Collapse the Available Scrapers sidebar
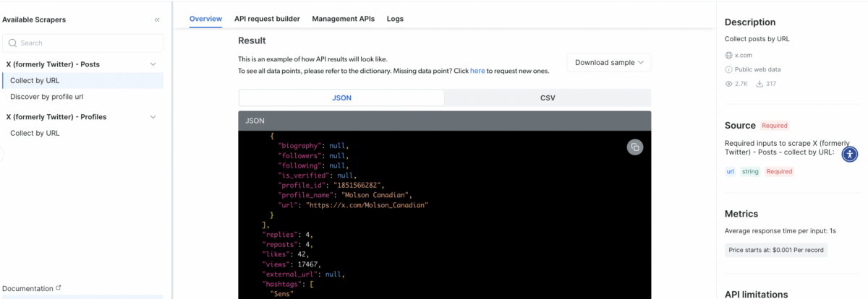 coord(157,19)
